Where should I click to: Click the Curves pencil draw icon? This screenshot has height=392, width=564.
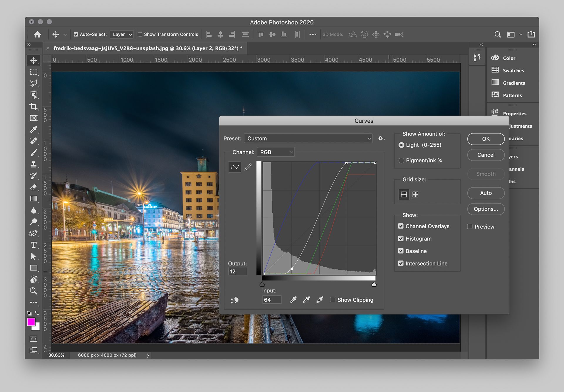[x=248, y=167]
